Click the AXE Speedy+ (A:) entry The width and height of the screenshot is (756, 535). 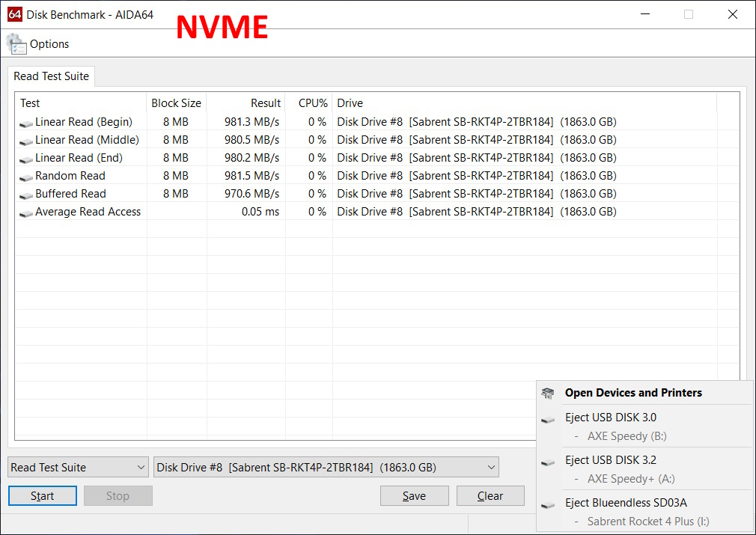tap(631, 479)
